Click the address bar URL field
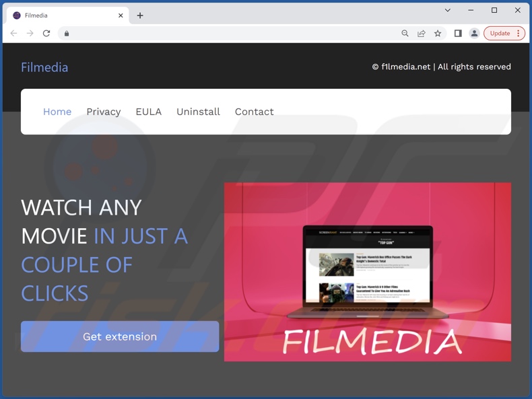The image size is (532, 399). (x=229, y=34)
